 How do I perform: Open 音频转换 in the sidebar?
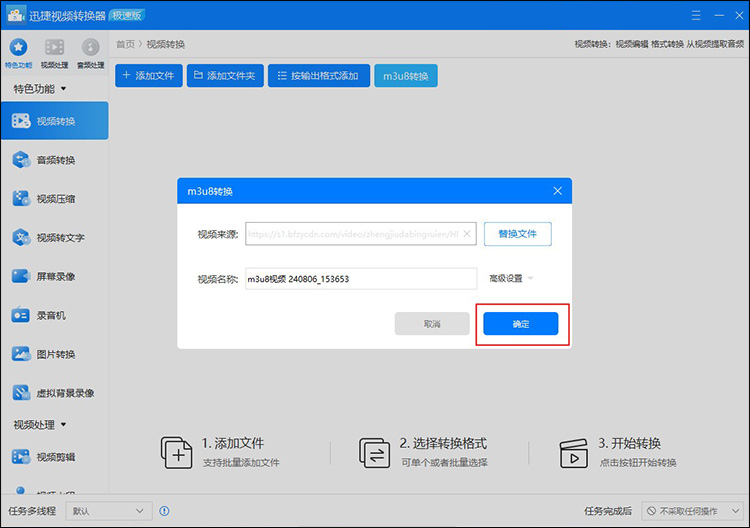click(x=55, y=160)
